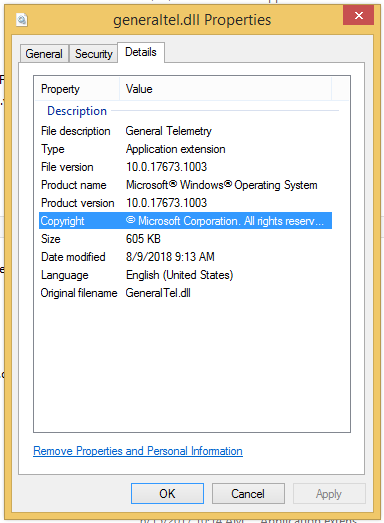Click Microsoft Windows Operating System value
The width and height of the screenshot is (384, 523).
point(222,185)
